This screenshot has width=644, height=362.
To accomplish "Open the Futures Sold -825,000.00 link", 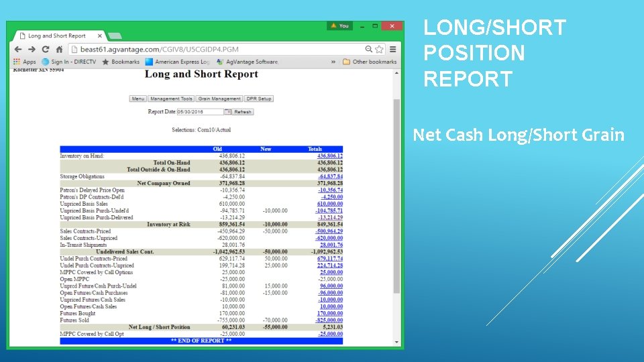I will click(329, 320).
